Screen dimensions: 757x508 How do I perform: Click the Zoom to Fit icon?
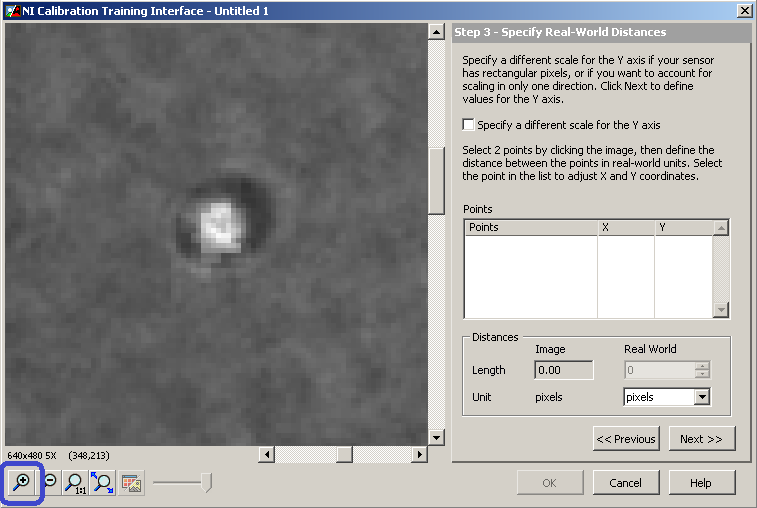(x=102, y=482)
